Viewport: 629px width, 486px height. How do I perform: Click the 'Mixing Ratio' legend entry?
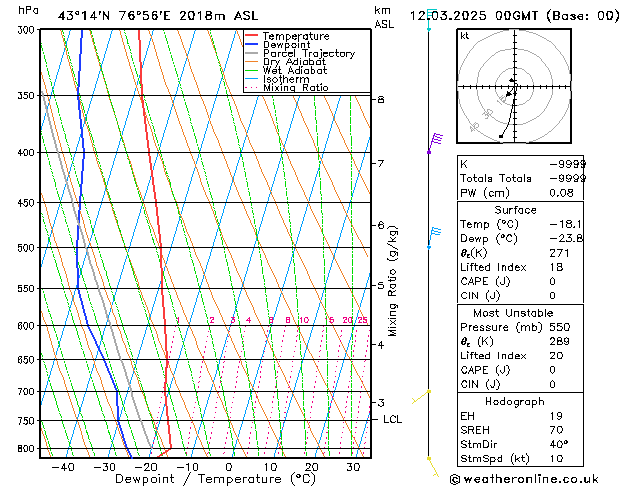click(x=296, y=87)
